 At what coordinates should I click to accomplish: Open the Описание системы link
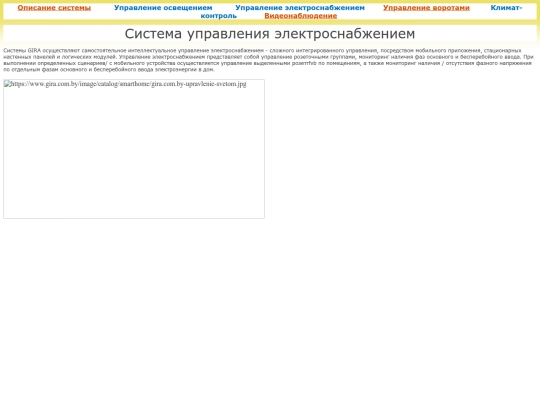click(54, 8)
